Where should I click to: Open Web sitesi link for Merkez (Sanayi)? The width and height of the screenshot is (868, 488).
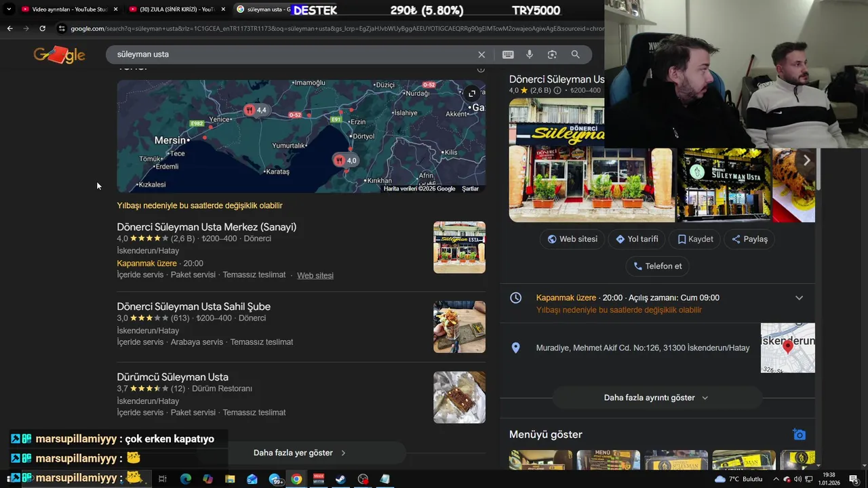click(315, 276)
